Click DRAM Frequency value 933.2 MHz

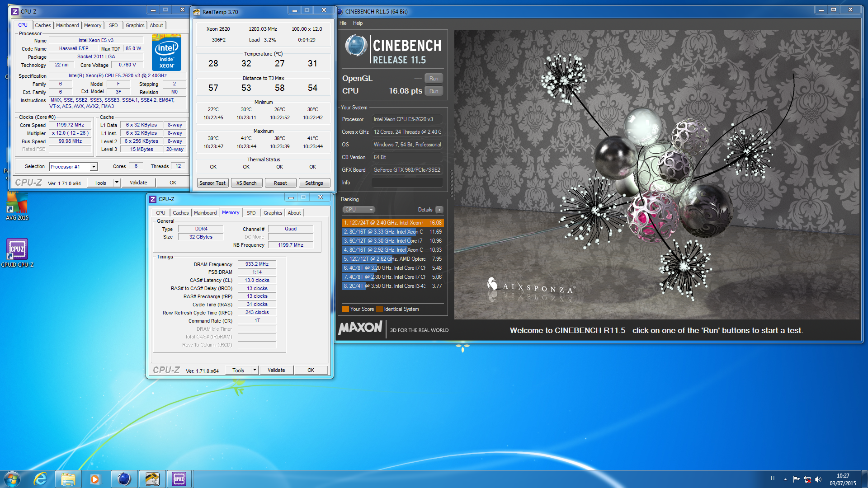[x=257, y=264]
